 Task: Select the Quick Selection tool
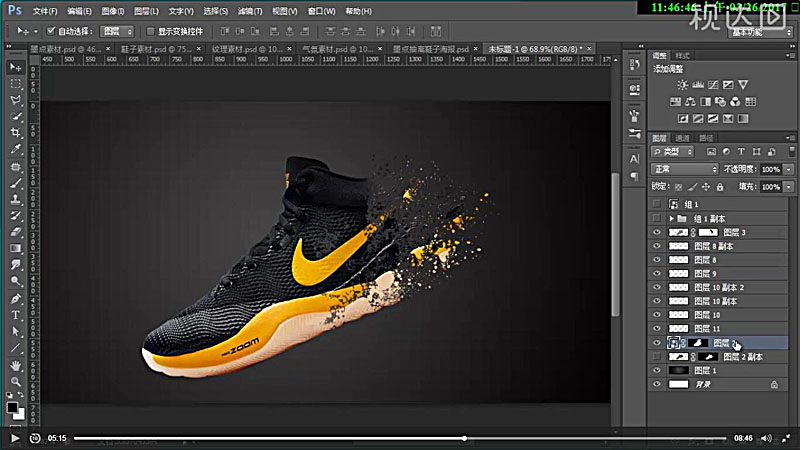[16, 116]
